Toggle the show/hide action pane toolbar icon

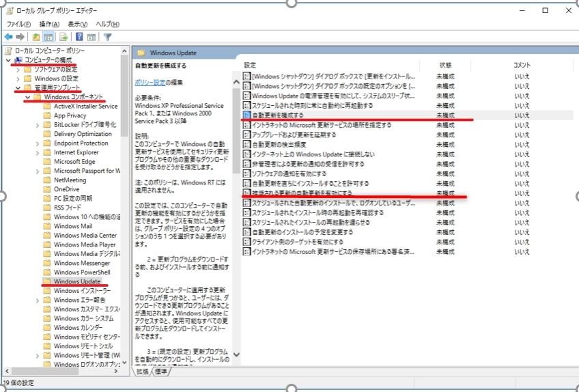pyautogui.click(x=91, y=37)
